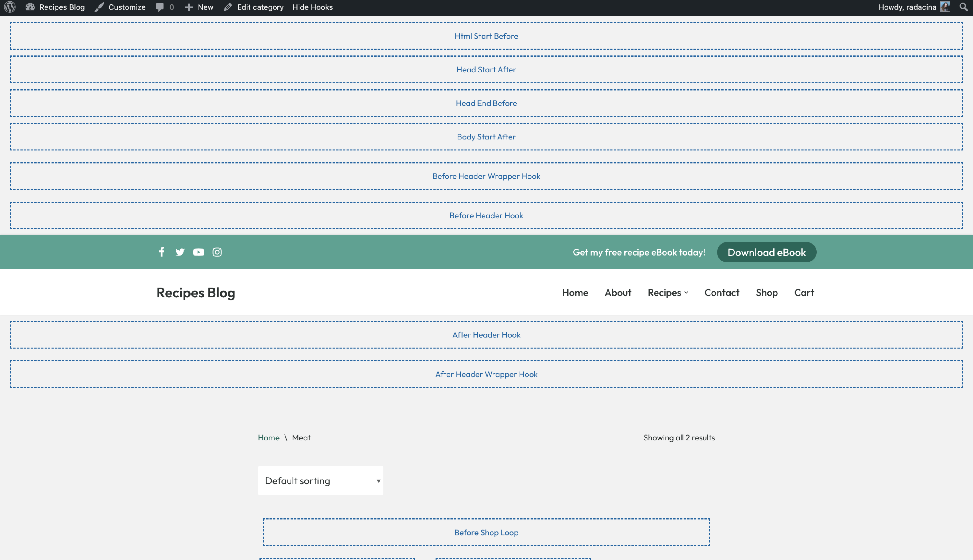This screenshot has height=560, width=973.
Task: Open Customize in the admin bar
Action: point(120,7)
